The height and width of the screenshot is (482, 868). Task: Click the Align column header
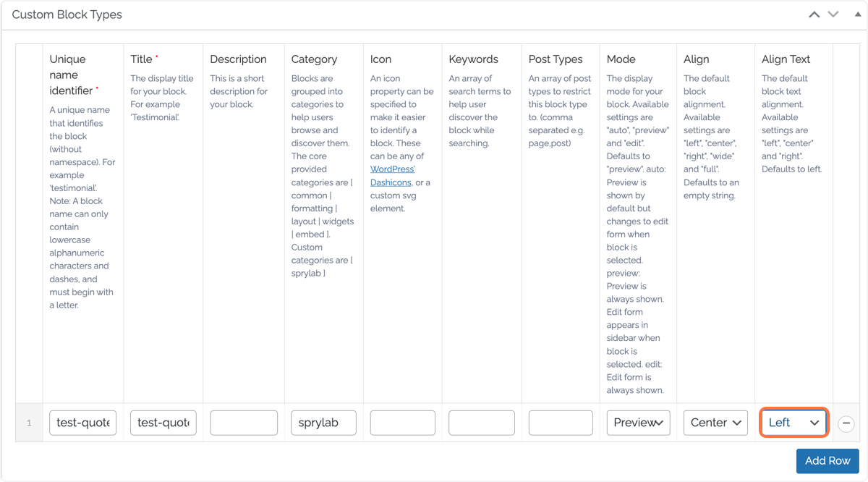[x=696, y=59]
